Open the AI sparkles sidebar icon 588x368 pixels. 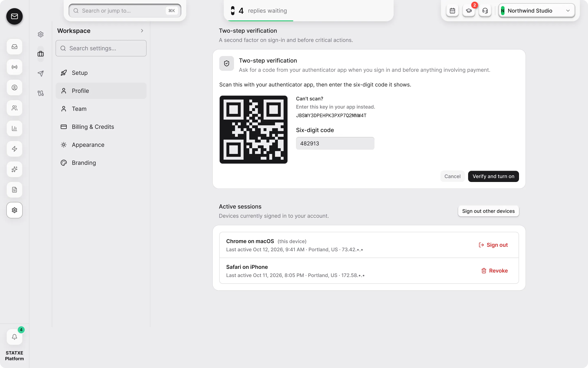(x=14, y=169)
